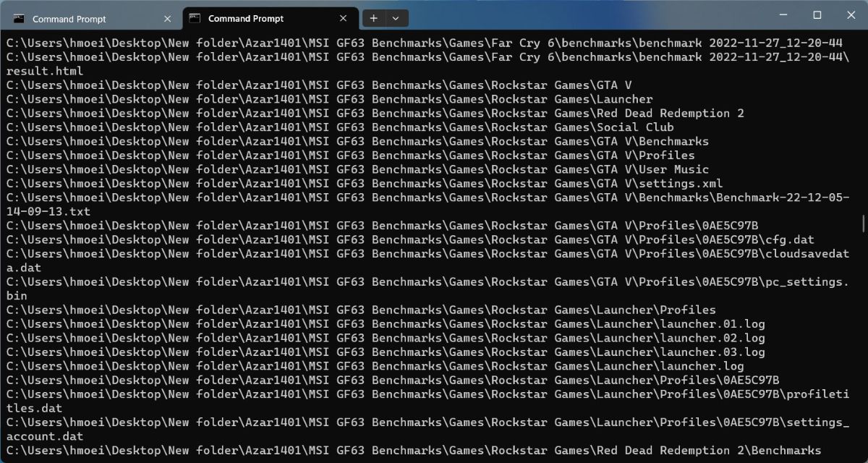Click the terminal icon on the active tab
Screen dimensions: 868x463
click(195, 19)
